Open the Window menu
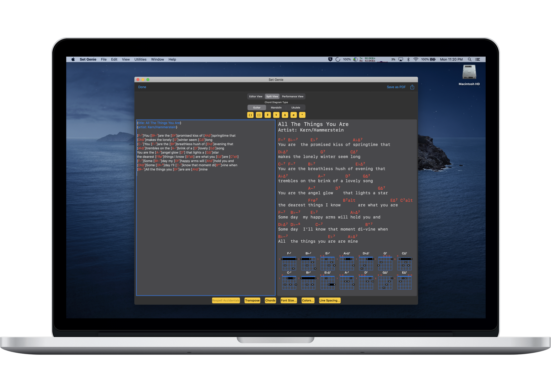The height and width of the screenshot is (392, 551). pyautogui.click(x=157, y=60)
